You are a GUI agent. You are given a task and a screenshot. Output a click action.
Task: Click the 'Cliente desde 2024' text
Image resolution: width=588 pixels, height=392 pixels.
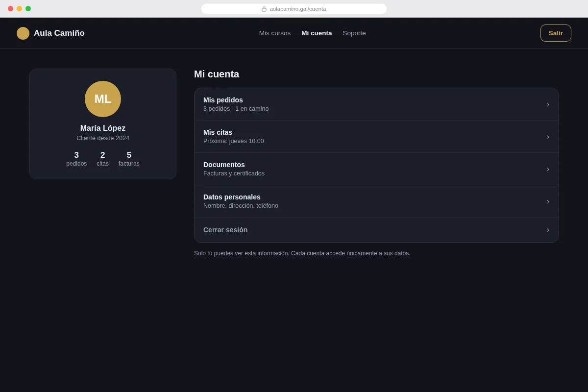[x=103, y=138]
